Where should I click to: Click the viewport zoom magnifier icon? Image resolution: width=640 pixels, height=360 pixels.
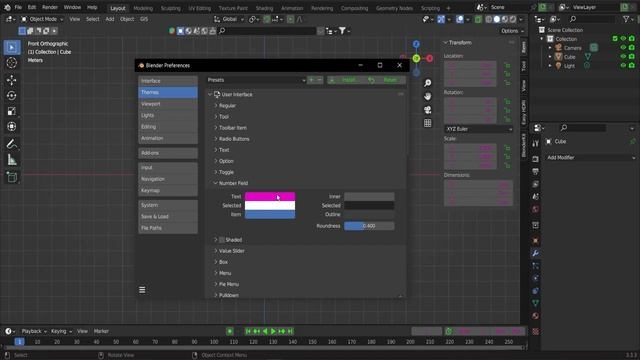(427, 83)
